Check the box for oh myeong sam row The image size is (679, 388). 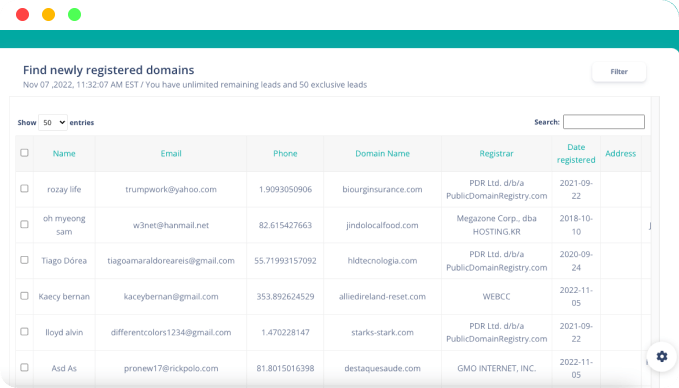tap(24, 224)
